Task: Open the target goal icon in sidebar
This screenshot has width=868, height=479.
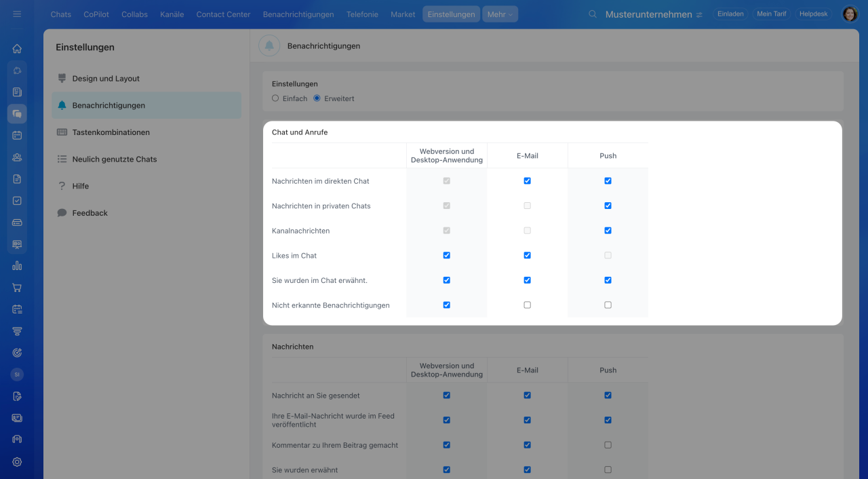Action: [17, 352]
